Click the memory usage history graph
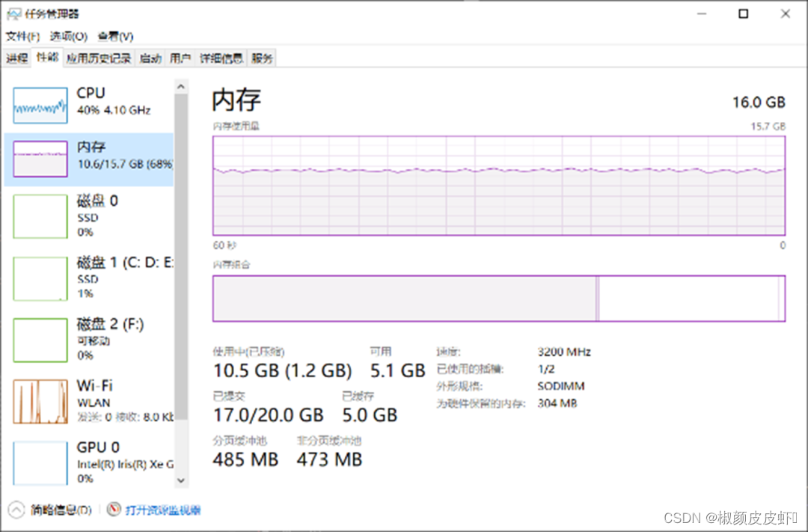The width and height of the screenshot is (808, 532). [x=499, y=186]
